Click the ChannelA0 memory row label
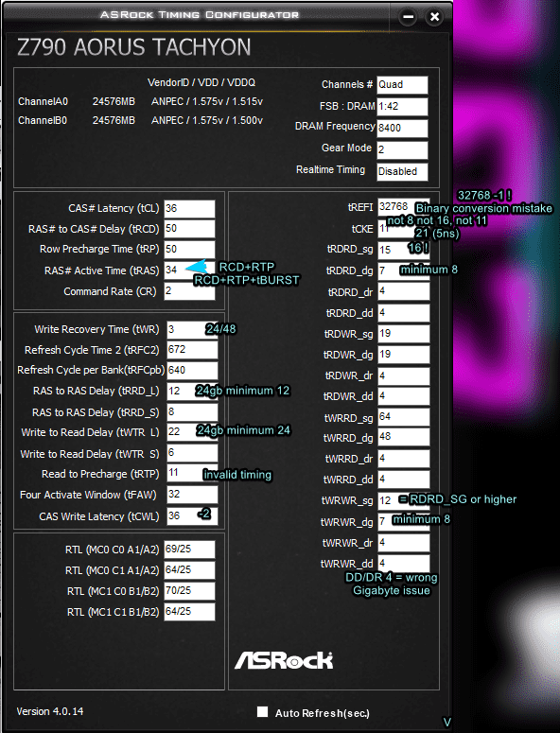This screenshot has width=560, height=733. click(x=43, y=101)
